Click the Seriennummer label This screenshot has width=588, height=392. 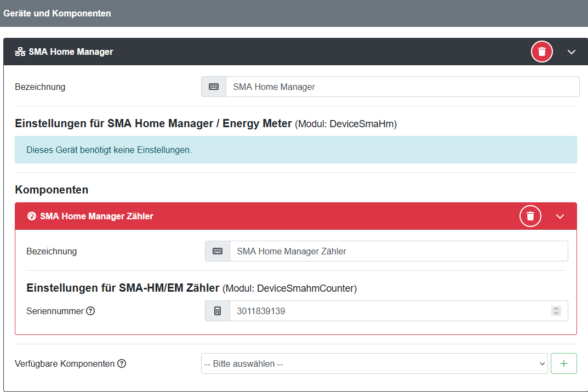pyautogui.click(x=55, y=311)
